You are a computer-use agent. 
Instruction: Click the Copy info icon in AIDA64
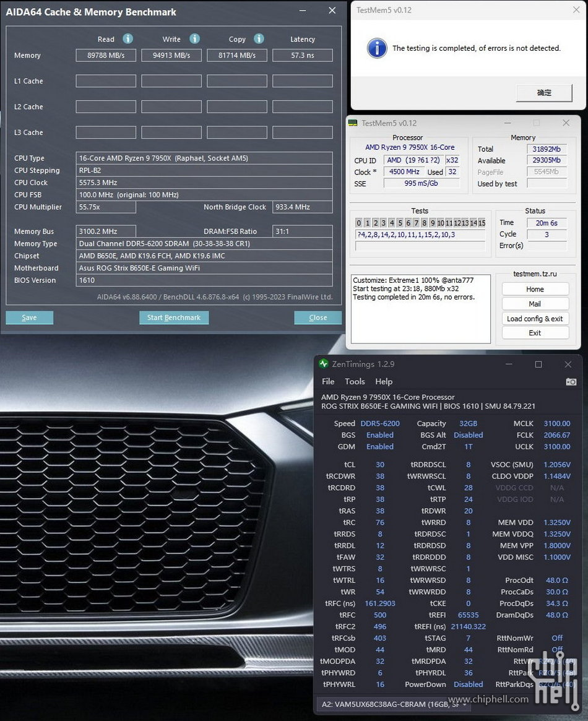[259, 39]
